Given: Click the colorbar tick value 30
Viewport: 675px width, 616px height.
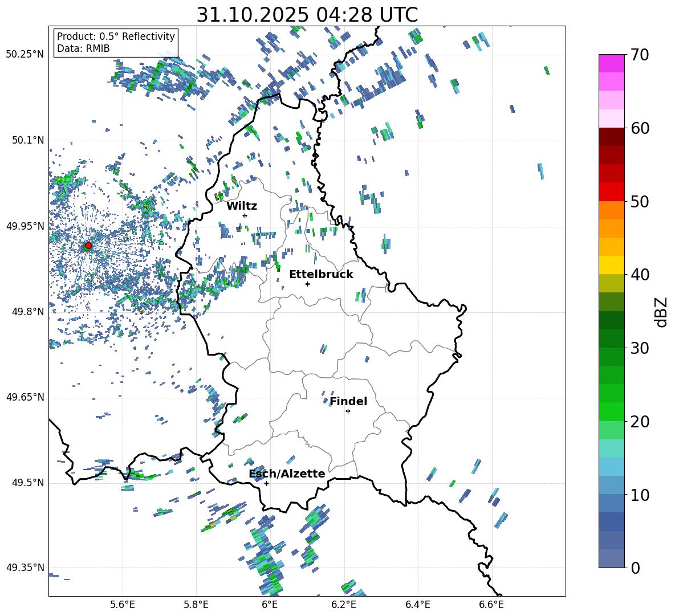Looking at the screenshot, I should tap(640, 348).
